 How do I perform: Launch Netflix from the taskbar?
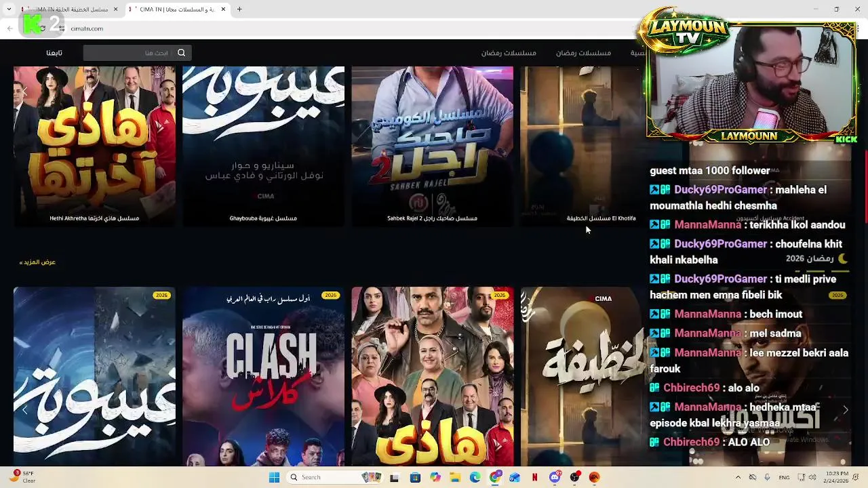(x=535, y=477)
